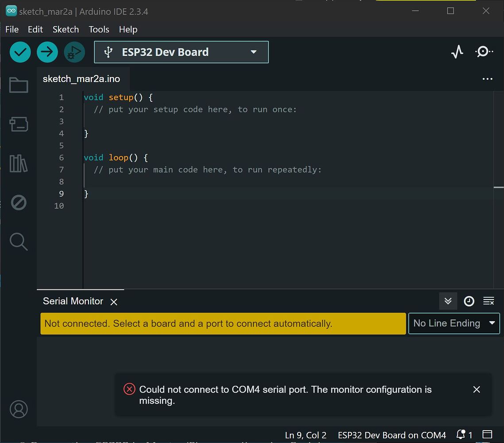Screen dimensions: 504x443
Task: Click the three-dot tab options menu
Action: (x=487, y=79)
